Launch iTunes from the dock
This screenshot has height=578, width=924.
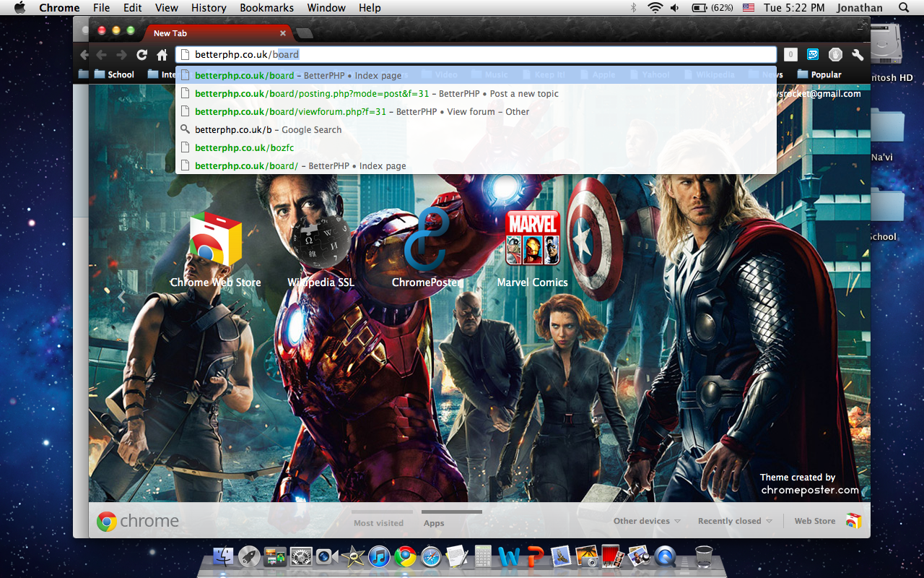(x=379, y=556)
